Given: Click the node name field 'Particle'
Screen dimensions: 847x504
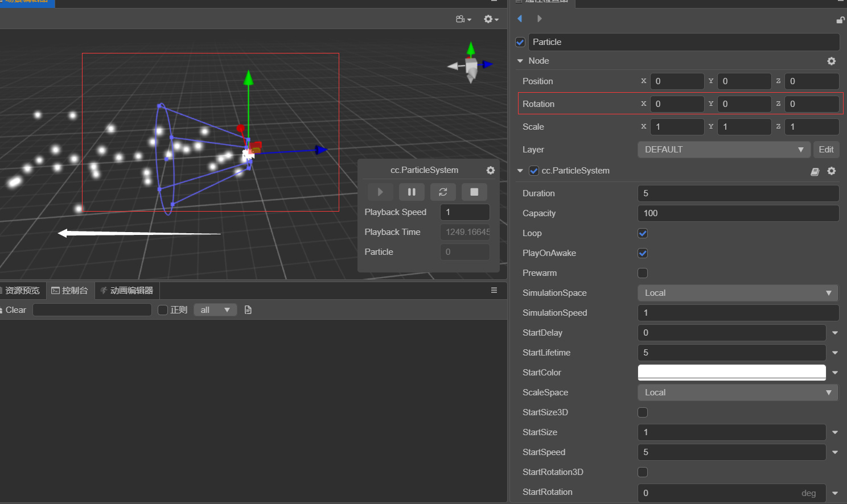Looking at the screenshot, I should coord(684,42).
